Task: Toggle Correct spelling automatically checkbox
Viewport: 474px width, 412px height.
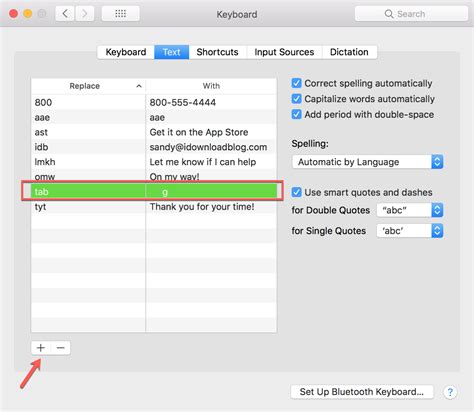Action: click(x=296, y=83)
